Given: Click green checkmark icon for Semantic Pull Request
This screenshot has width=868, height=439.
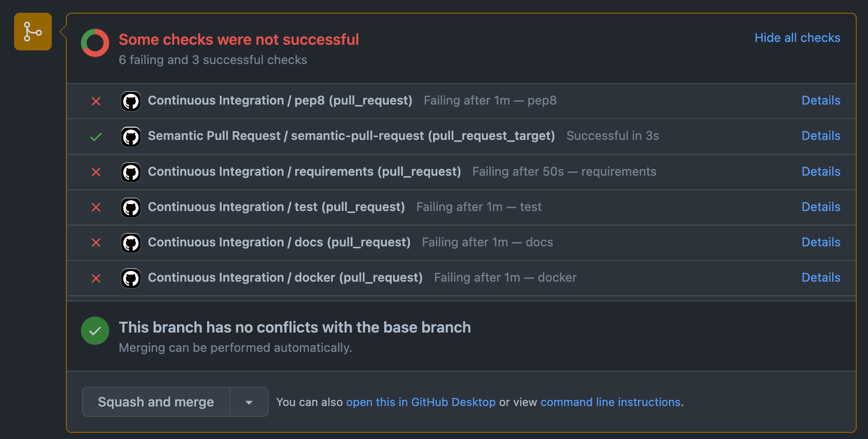Looking at the screenshot, I should 96,137.
